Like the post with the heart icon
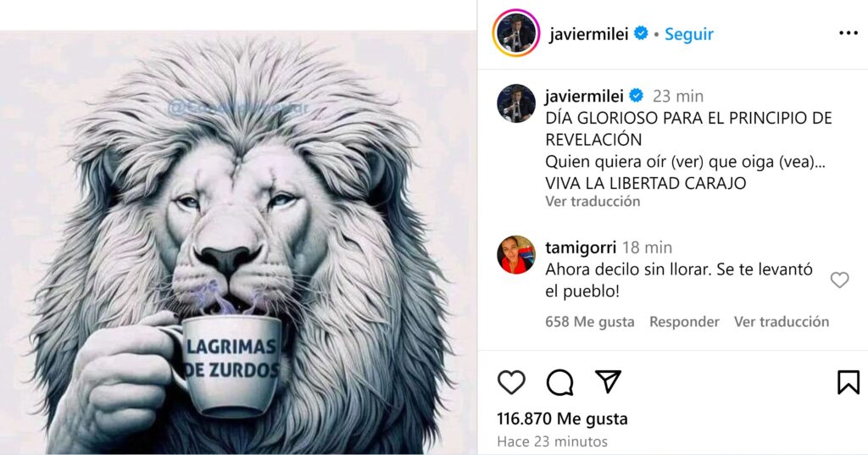Viewport: 868px width, 455px height. (511, 382)
